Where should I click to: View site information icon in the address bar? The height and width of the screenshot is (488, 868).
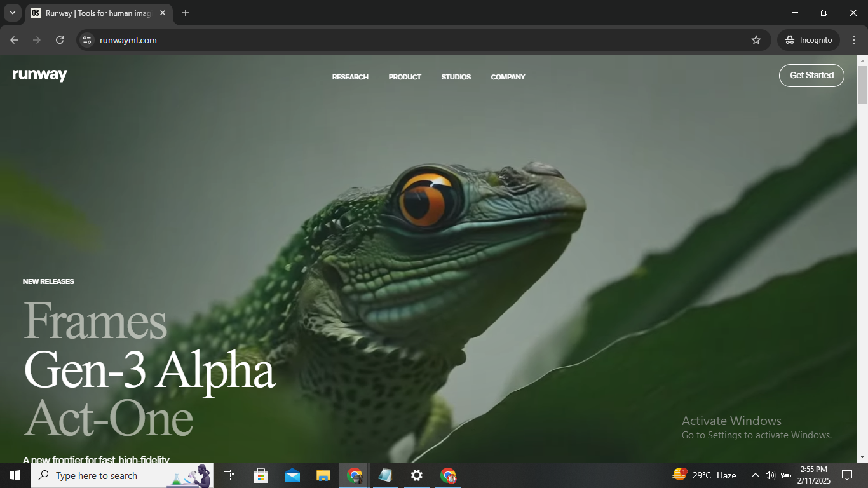[88, 40]
